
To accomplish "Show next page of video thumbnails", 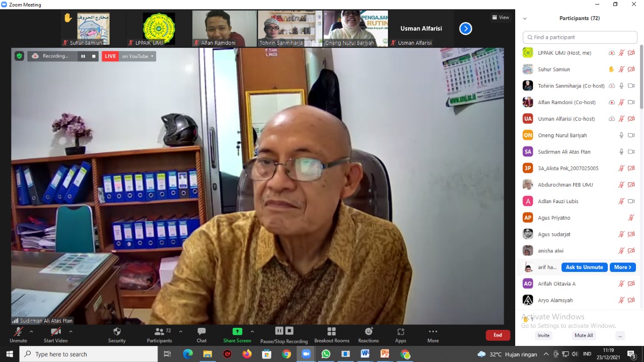I will (465, 29).
